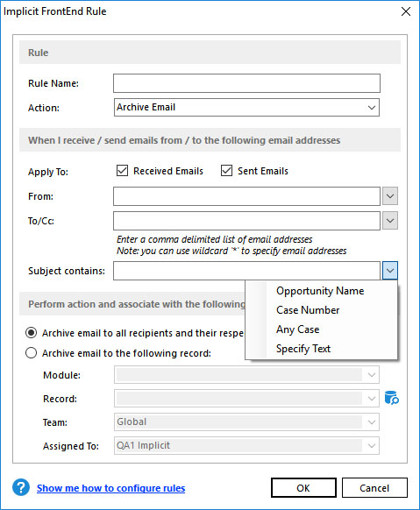This screenshot has height=510, width=420.
Task: Collapse the Subject contains dropdown arrow
Action: (389, 270)
